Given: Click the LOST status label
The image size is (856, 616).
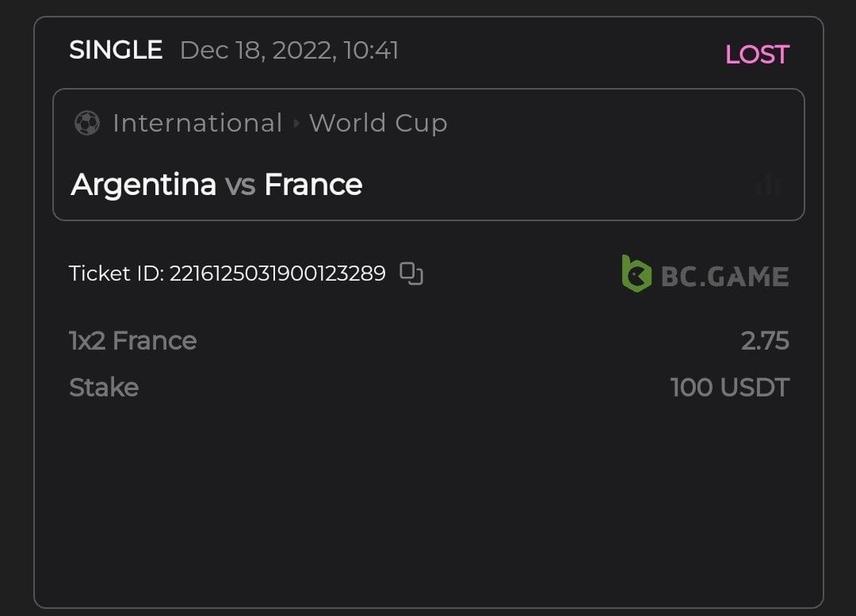Looking at the screenshot, I should coord(757,54).
